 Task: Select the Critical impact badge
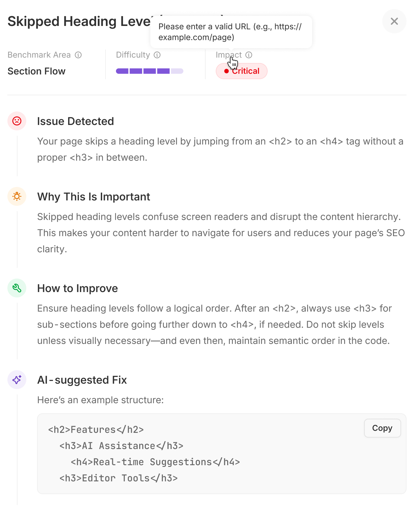(241, 71)
